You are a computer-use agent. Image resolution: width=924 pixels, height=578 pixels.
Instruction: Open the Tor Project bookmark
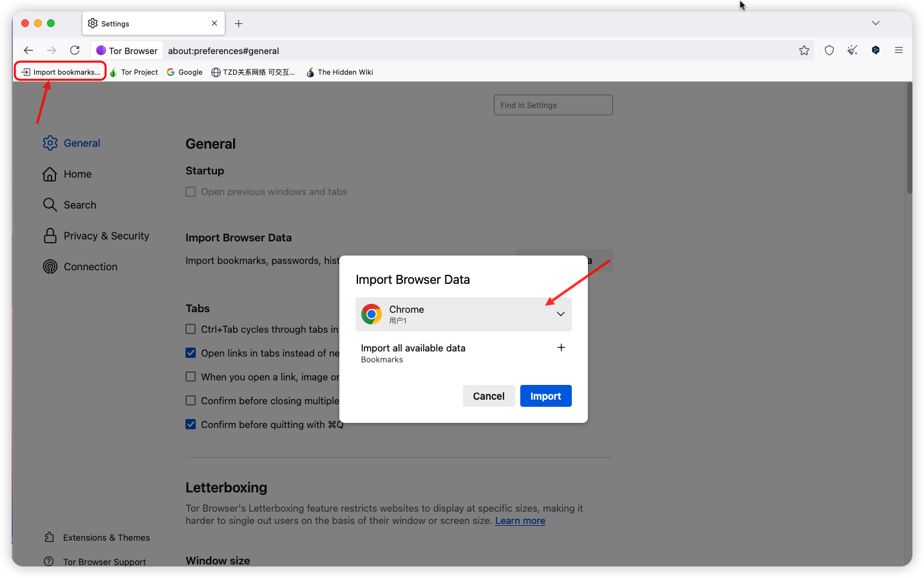point(134,72)
